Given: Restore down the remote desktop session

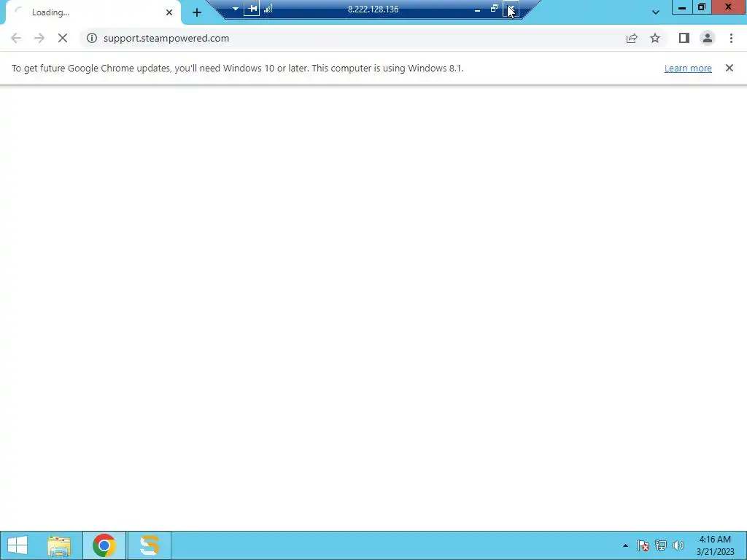Looking at the screenshot, I should pyautogui.click(x=494, y=9).
